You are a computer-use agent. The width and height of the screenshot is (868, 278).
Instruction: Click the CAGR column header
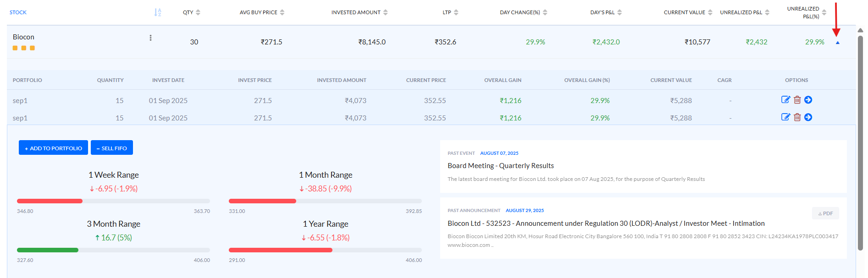(x=724, y=80)
